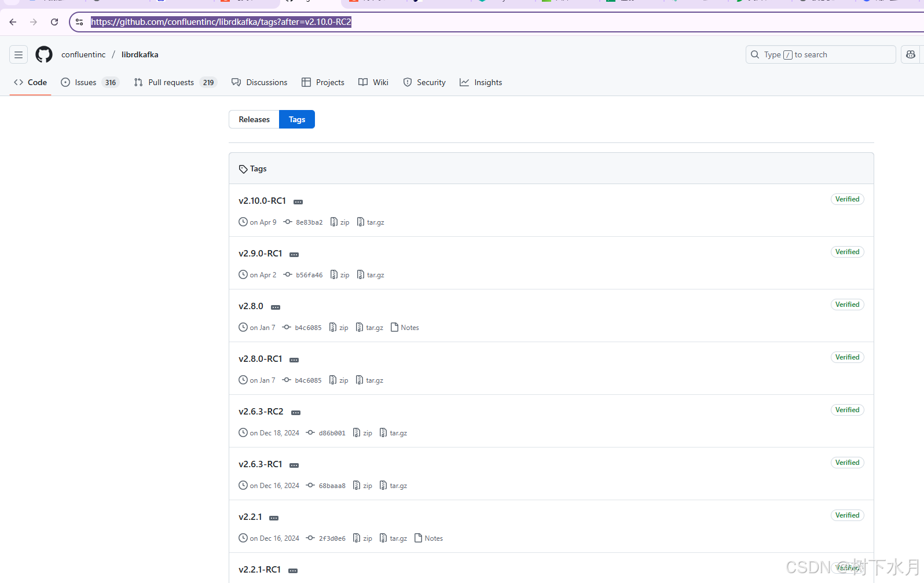
Task: Open commit 2f3d0e6 for v2.2.1
Action: pyautogui.click(x=326, y=538)
